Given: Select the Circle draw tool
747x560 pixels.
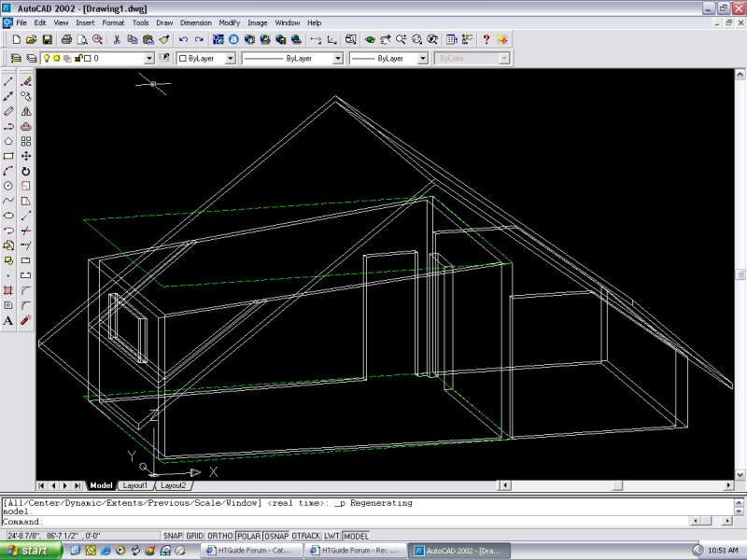Looking at the screenshot, I should [8, 186].
